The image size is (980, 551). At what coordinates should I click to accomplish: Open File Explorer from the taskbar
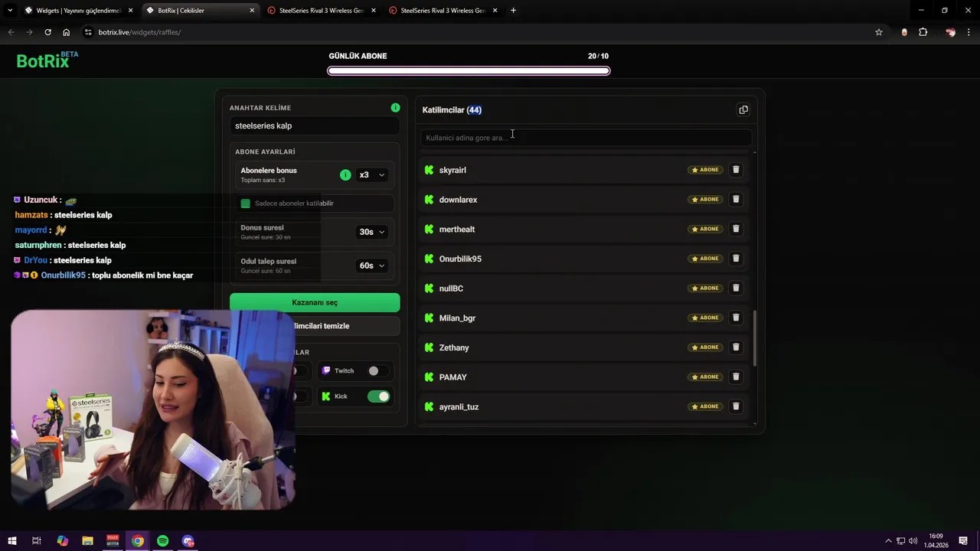[x=87, y=541]
